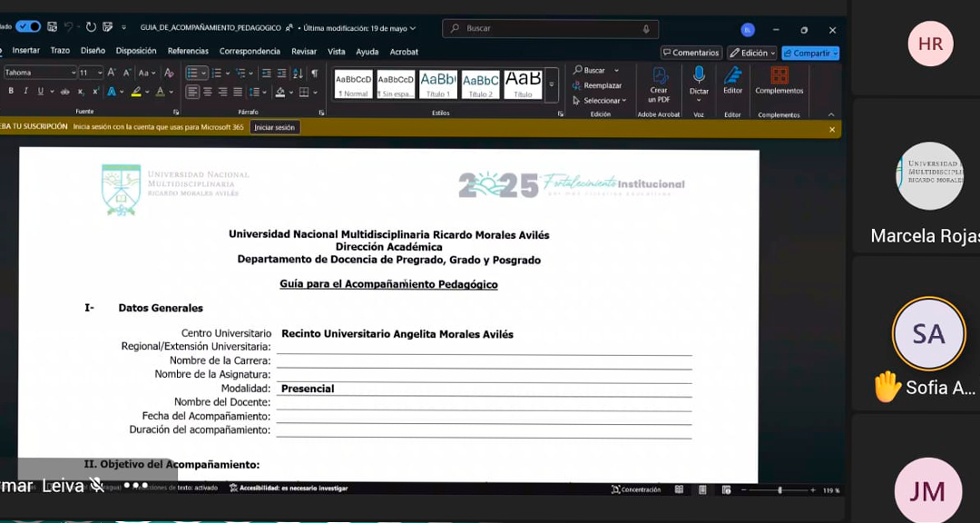Toggle Bold formatting
The height and width of the screenshot is (523, 980).
[x=11, y=92]
